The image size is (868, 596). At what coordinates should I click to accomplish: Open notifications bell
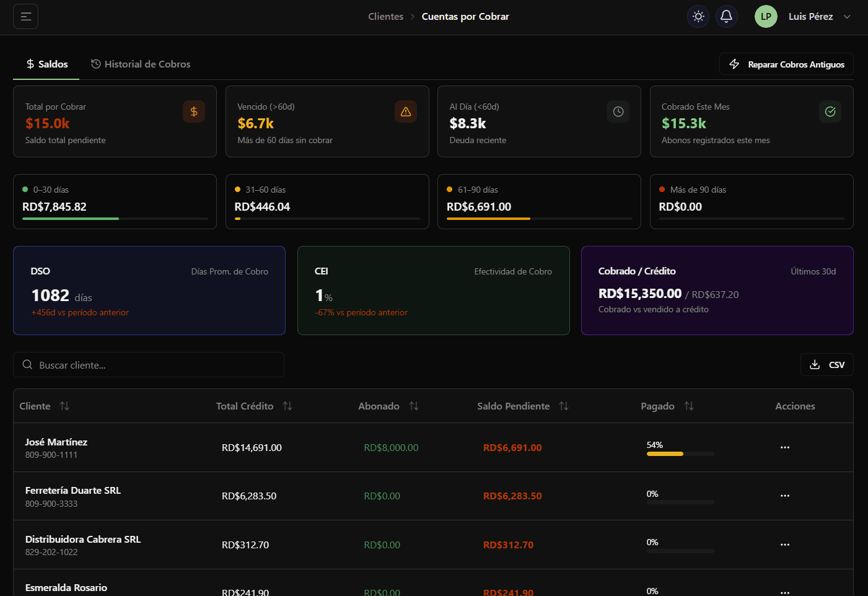[727, 17]
